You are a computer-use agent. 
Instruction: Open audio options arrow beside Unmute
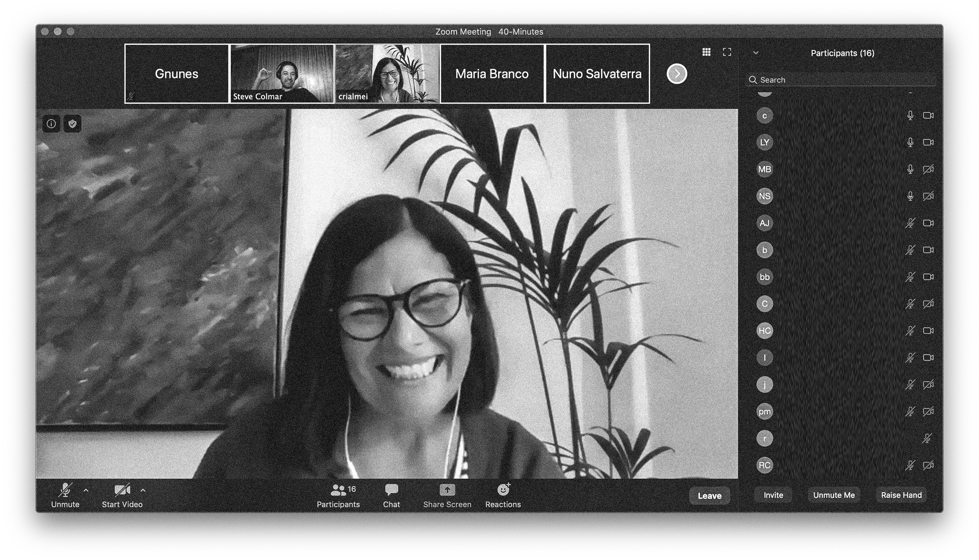[86, 490]
